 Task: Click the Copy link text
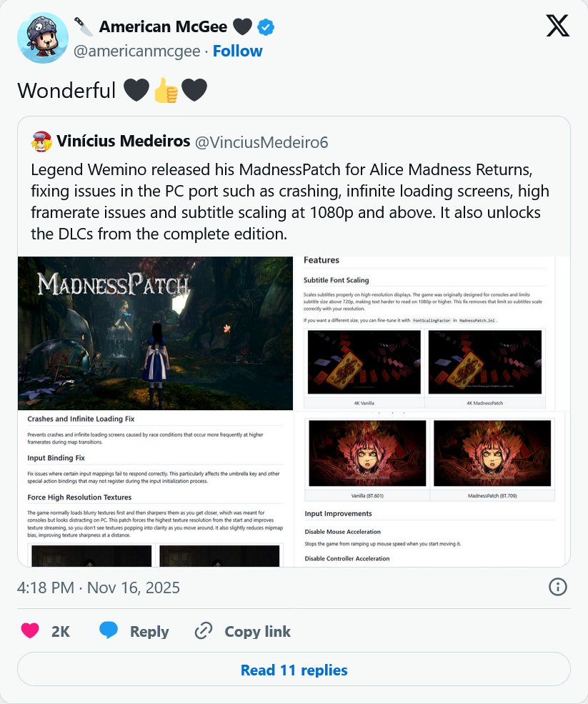(x=258, y=631)
